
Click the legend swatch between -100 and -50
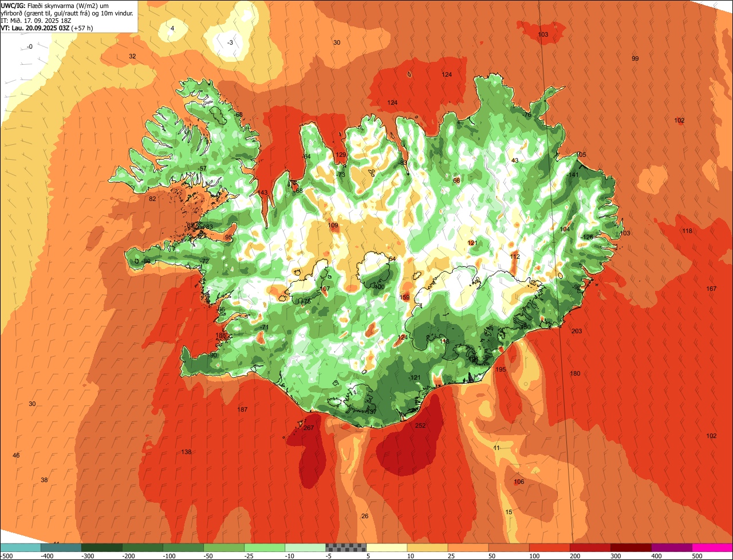point(183,547)
